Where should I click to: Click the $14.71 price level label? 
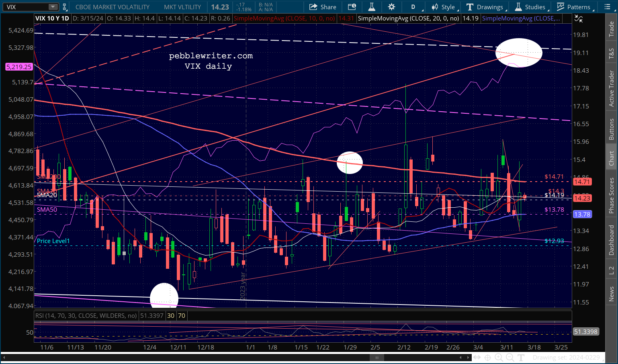(554, 177)
